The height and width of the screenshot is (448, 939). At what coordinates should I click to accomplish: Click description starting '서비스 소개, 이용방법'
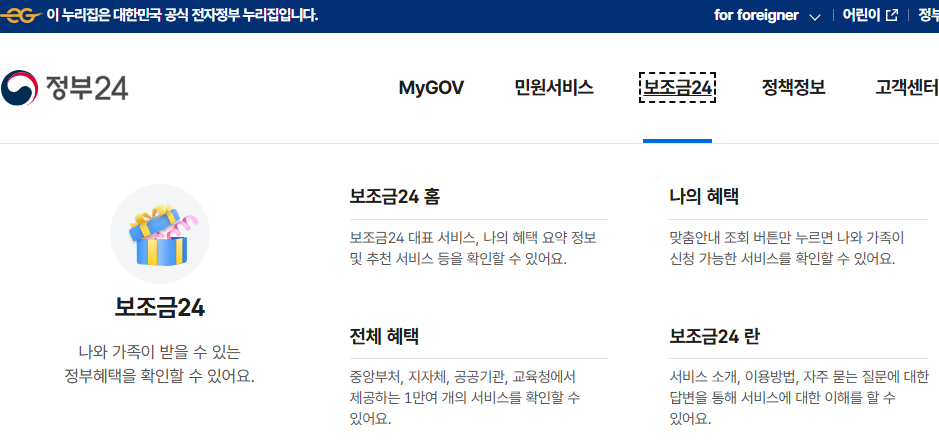[799, 398]
